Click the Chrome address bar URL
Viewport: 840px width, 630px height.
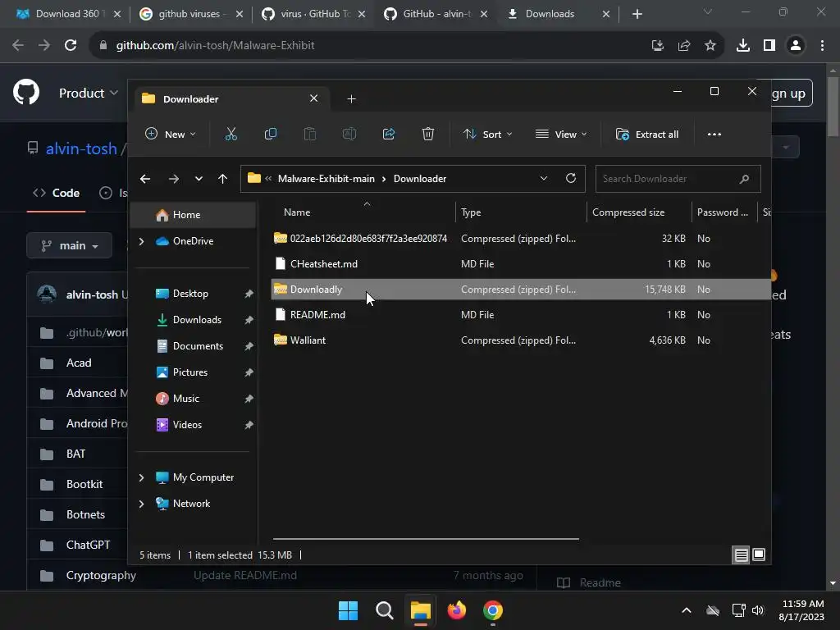pyautogui.click(x=216, y=46)
